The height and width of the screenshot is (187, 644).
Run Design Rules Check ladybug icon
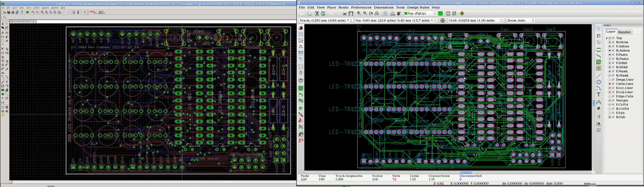tap(399, 14)
